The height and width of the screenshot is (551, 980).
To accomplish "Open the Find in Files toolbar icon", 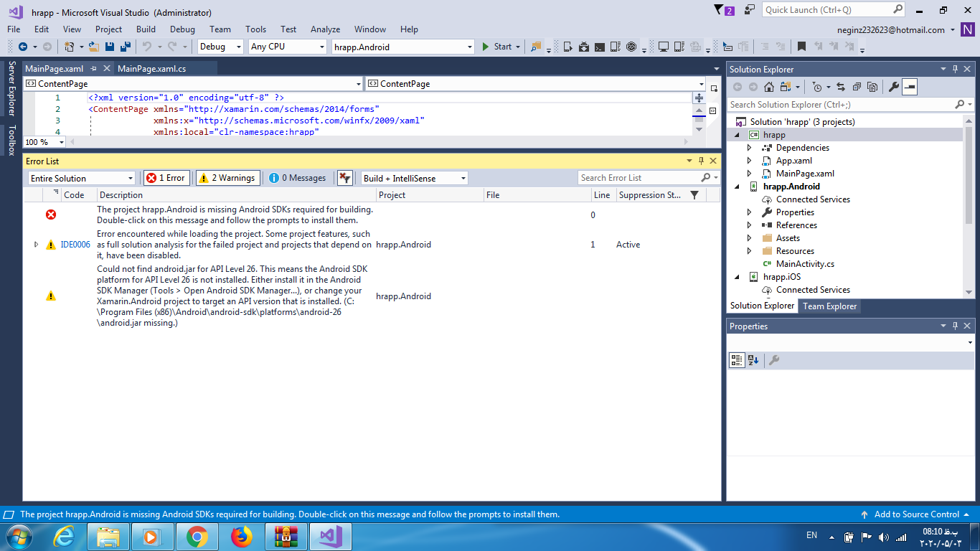I will 535,47.
